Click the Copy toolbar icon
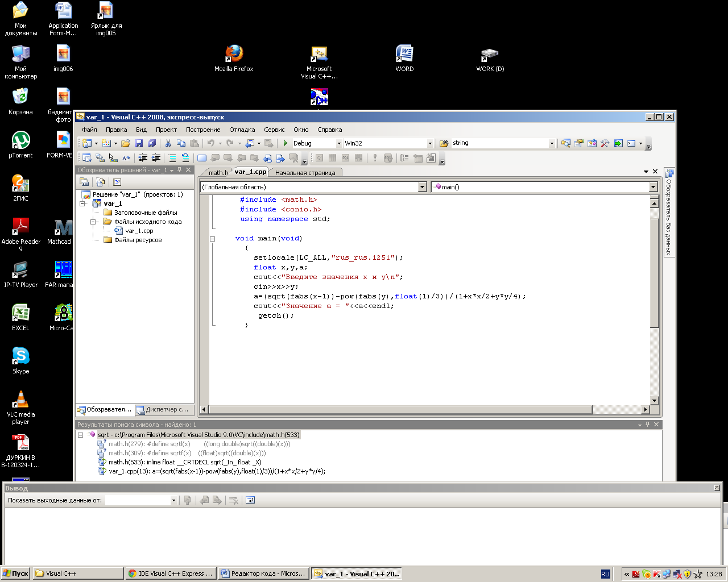728x582 pixels. click(x=181, y=143)
